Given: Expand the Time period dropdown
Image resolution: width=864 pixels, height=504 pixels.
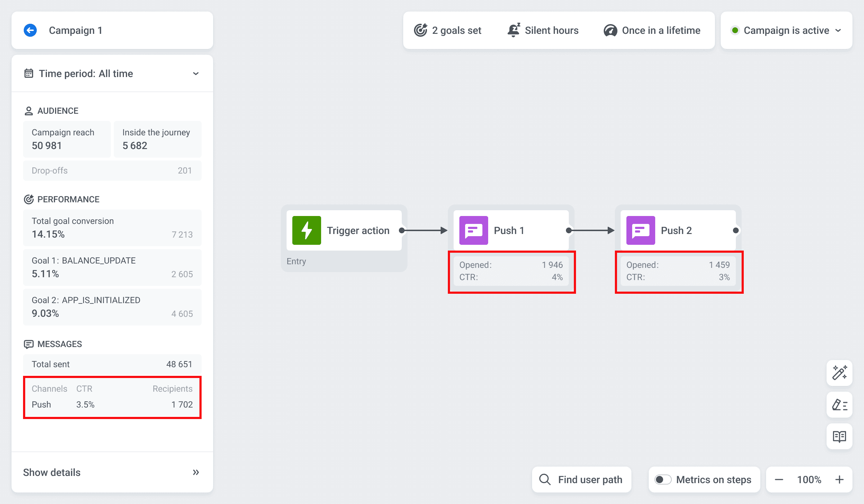Looking at the screenshot, I should pyautogui.click(x=195, y=73).
